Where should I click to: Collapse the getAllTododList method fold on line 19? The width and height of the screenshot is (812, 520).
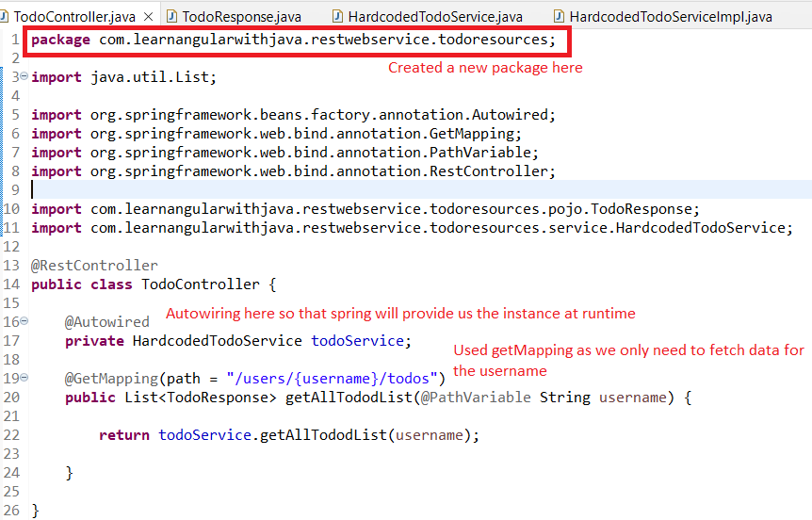point(24,378)
